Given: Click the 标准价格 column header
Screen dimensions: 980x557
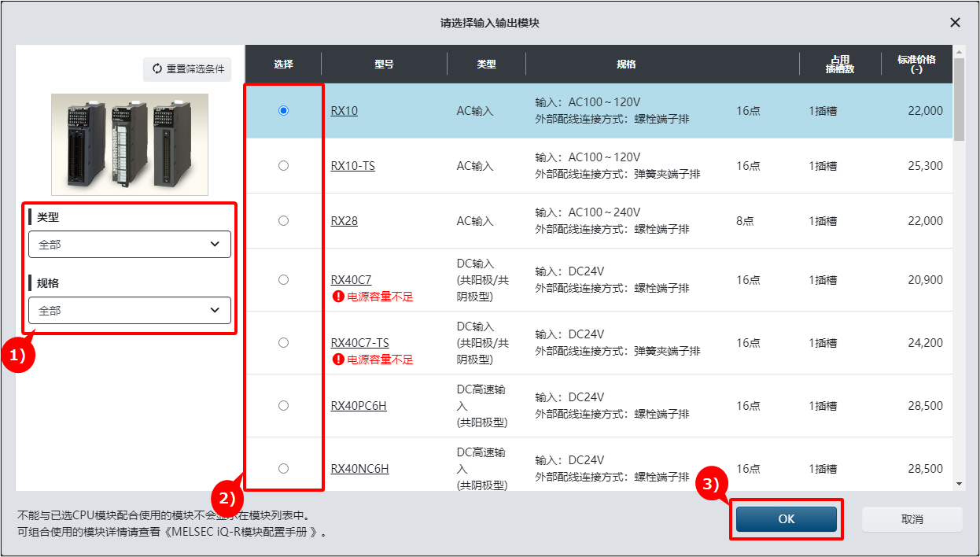Looking at the screenshot, I should [x=916, y=65].
